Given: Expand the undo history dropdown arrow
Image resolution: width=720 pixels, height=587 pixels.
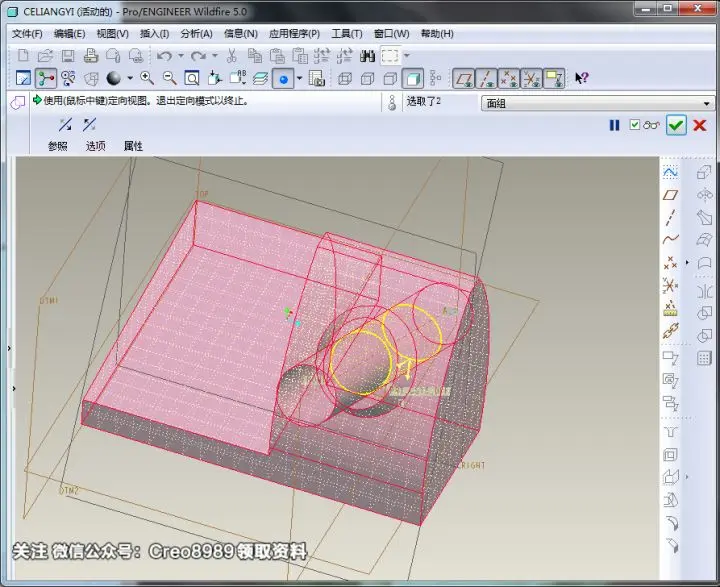Looking at the screenshot, I should 181,56.
